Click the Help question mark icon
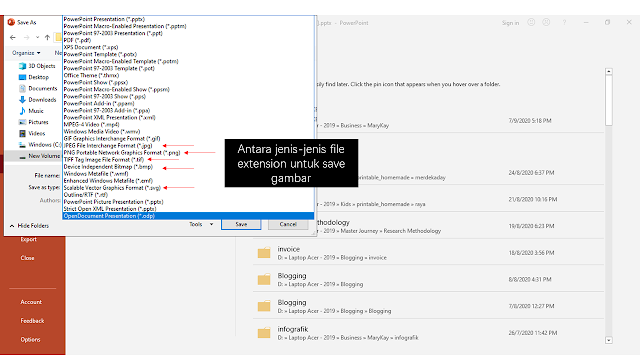The height and width of the screenshot is (360, 640). point(564,22)
